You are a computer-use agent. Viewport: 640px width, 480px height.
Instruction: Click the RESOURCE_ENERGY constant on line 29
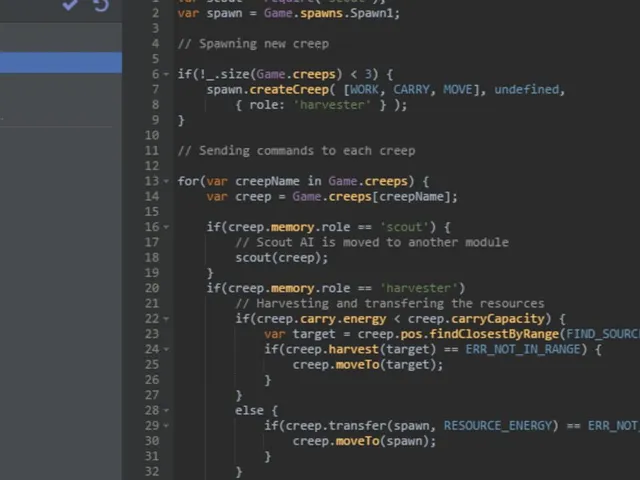coord(498,426)
